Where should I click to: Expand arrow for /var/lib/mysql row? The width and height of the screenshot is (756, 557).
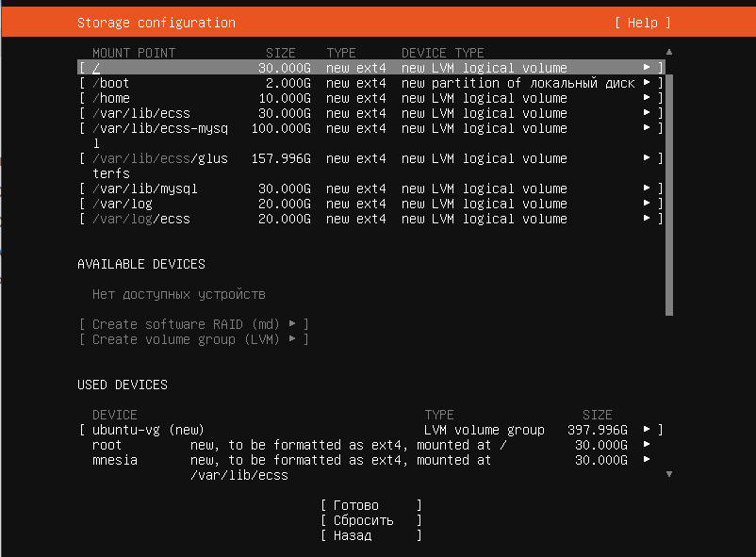point(647,188)
